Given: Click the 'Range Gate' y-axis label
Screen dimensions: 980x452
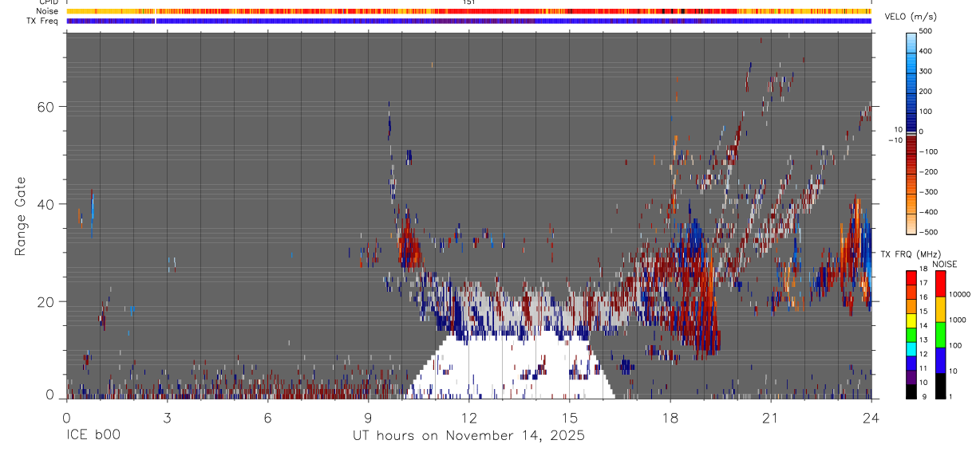Looking at the screenshot, I should (21, 216).
